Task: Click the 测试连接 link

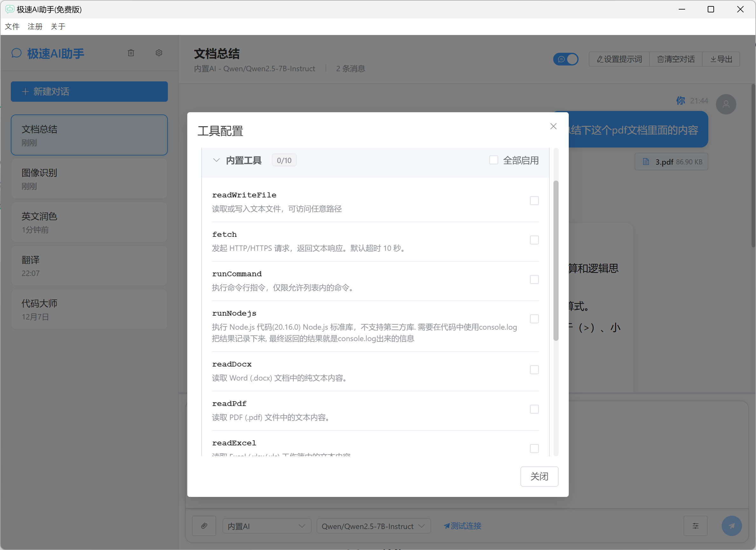Action: coord(462,526)
